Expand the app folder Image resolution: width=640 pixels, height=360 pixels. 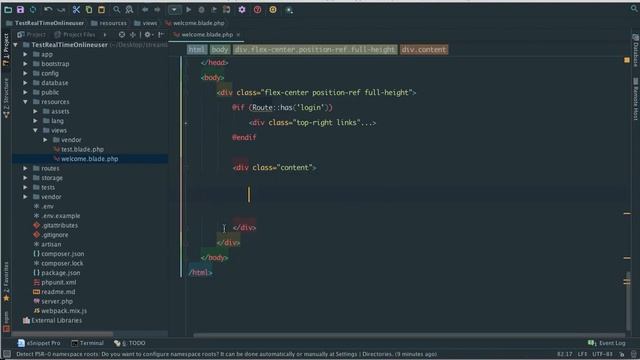[25, 54]
